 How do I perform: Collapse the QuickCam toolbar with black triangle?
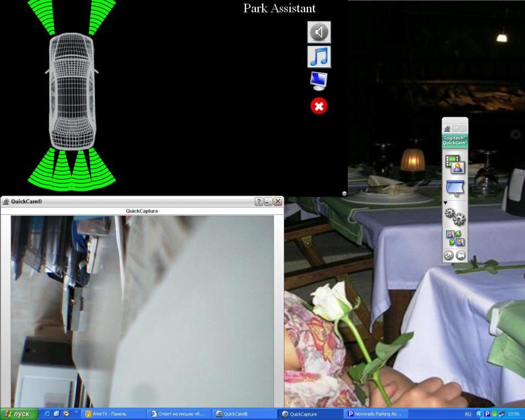(445, 203)
